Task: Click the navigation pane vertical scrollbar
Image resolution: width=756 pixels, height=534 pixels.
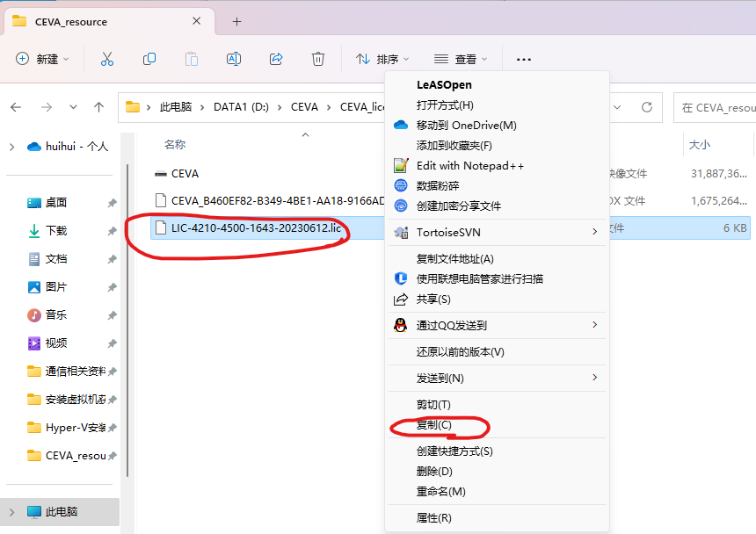Action: point(127,321)
